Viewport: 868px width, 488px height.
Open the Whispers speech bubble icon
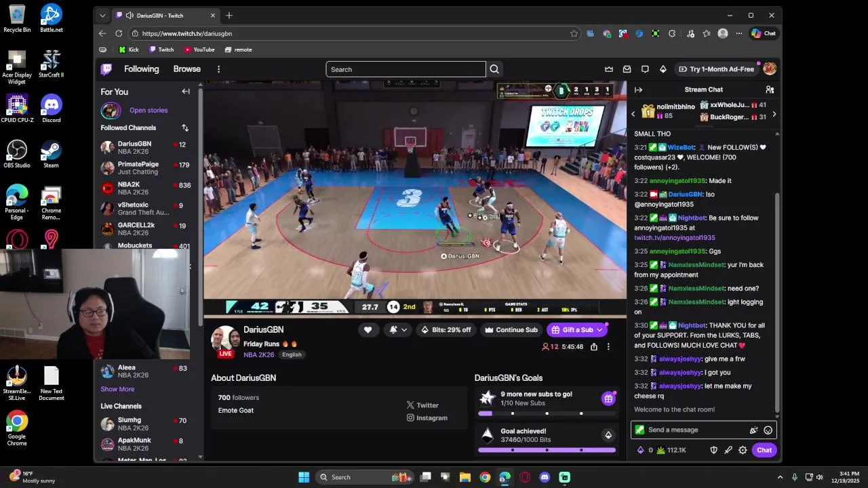(645, 69)
